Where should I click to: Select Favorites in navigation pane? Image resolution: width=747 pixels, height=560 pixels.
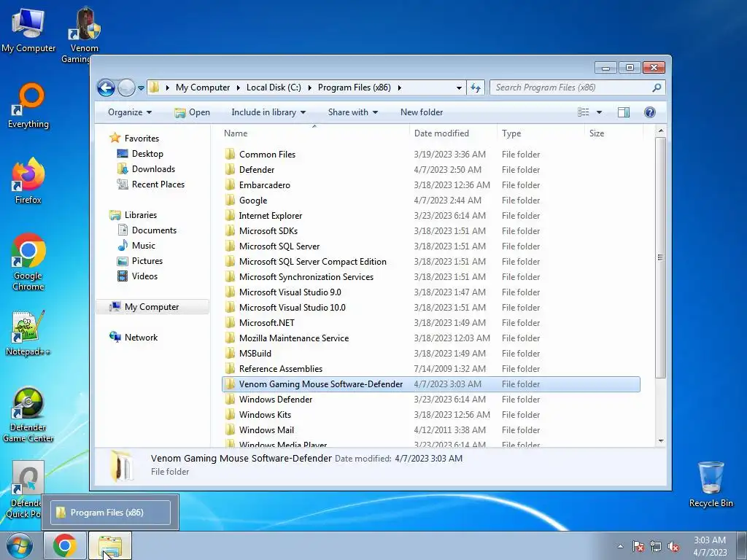142,139
